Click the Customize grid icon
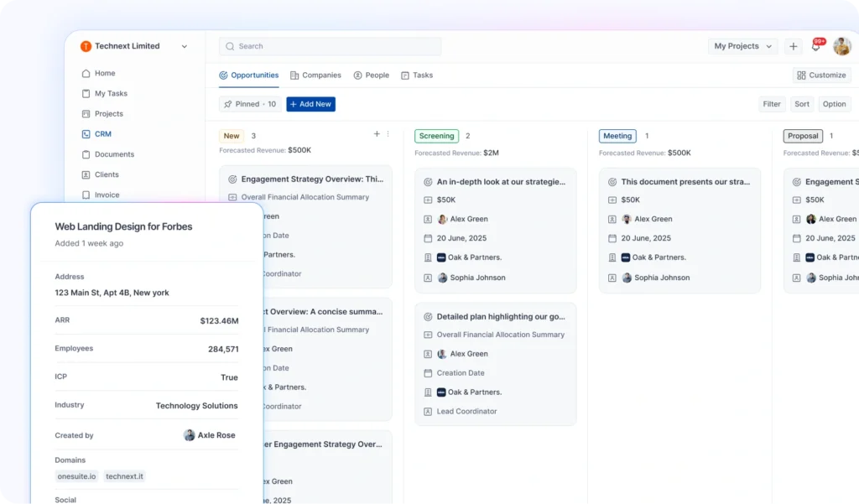 point(801,75)
